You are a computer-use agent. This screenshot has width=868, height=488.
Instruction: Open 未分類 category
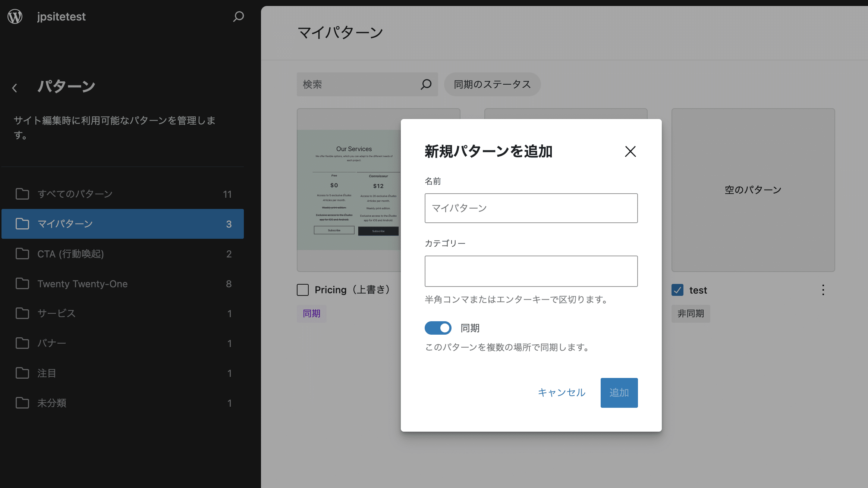pos(123,403)
